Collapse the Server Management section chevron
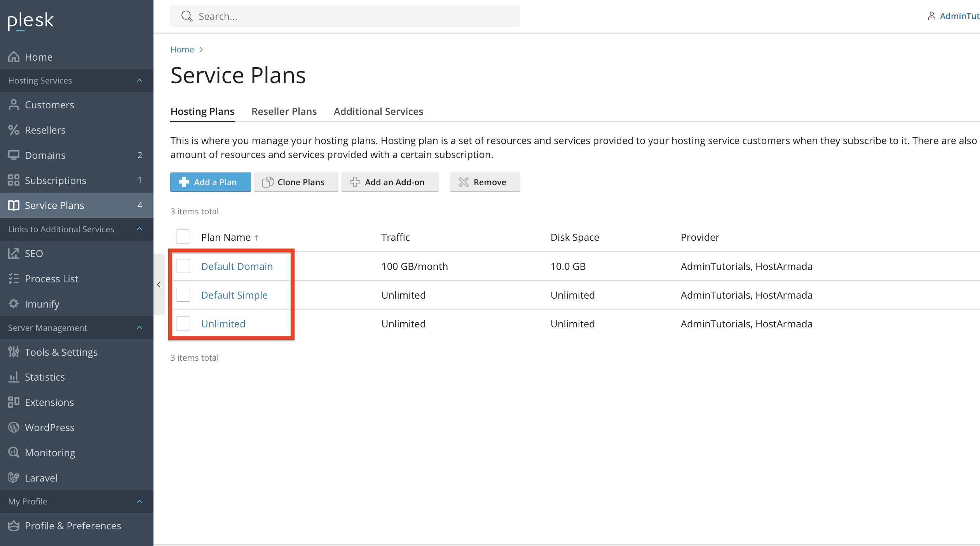Image resolution: width=980 pixels, height=546 pixels. pos(140,328)
